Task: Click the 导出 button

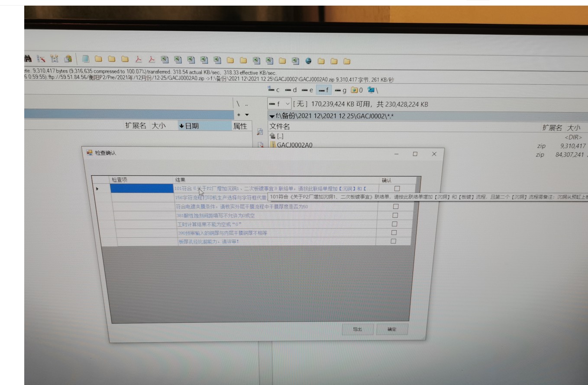Action: [357, 329]
